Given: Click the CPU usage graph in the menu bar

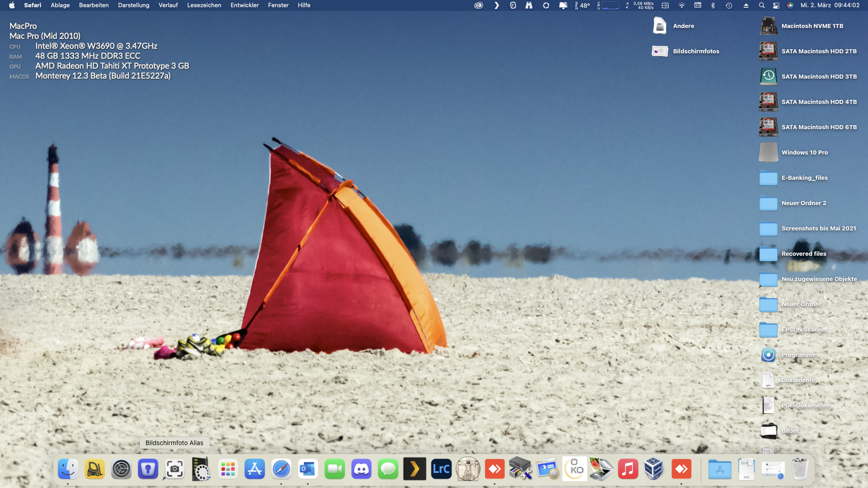Looking at the screenshot, I should pos(610,5).
